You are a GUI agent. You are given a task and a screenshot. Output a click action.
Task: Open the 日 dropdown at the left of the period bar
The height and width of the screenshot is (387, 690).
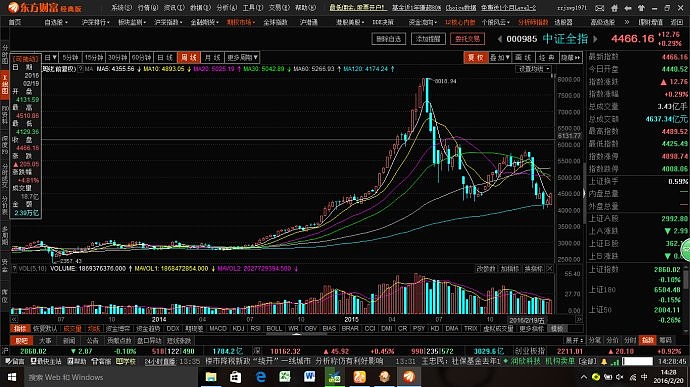click(50, 57)
